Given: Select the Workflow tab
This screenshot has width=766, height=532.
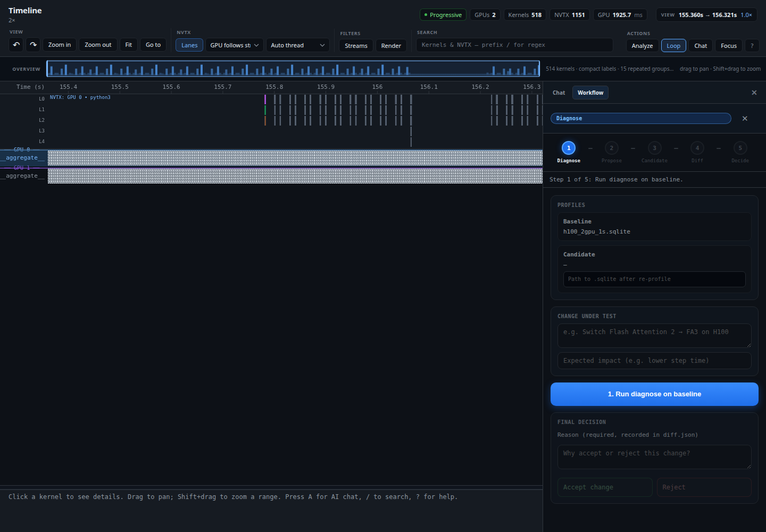Looking at the screenshot, I should [590, 93].
